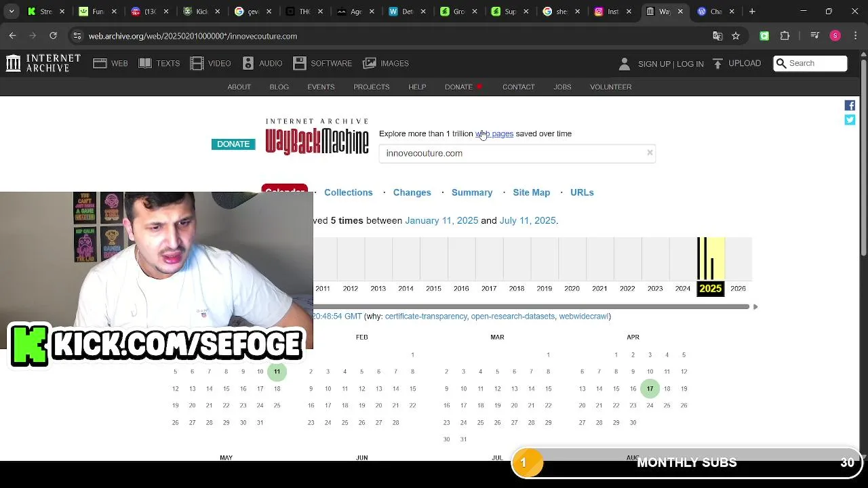Close the active Wayback Machine tab
Screen dimensions: 868x488
coord(680,12)
